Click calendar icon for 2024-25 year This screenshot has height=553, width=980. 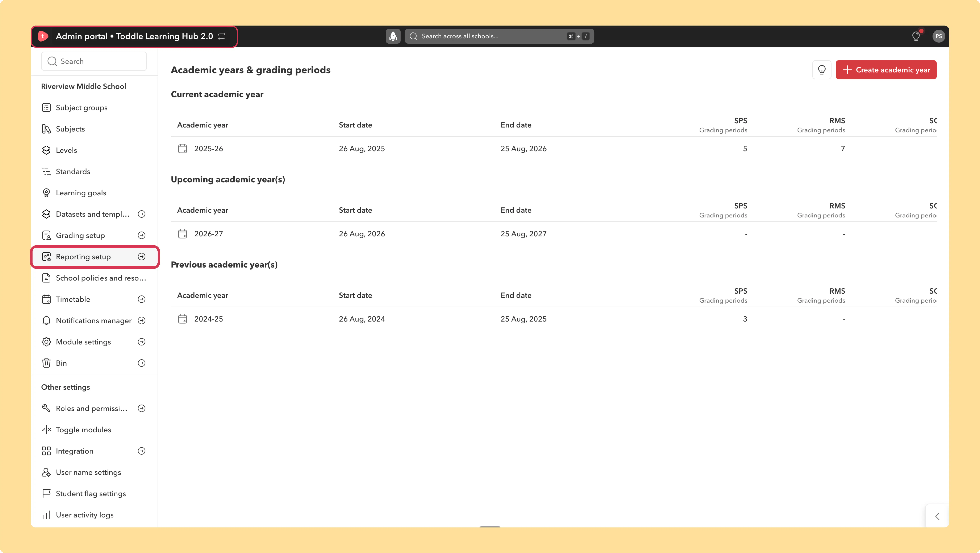(x=183, y=319)
